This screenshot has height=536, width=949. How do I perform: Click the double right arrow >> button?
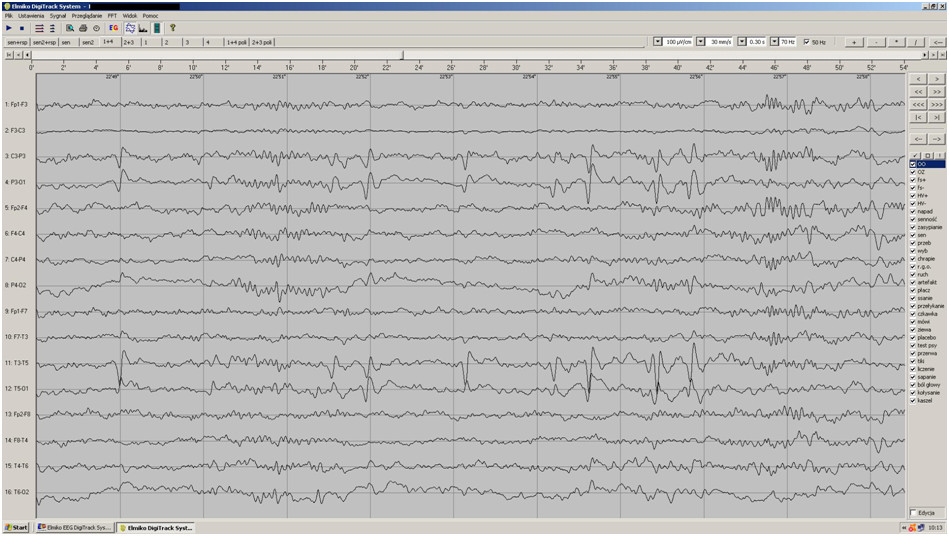tap(936, 91)
